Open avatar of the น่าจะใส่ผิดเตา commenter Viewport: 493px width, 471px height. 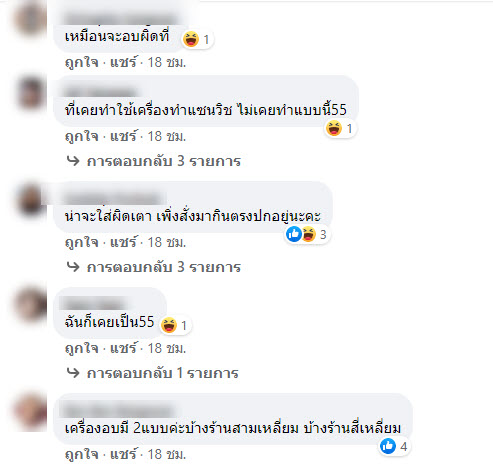[x=31, y=200]
